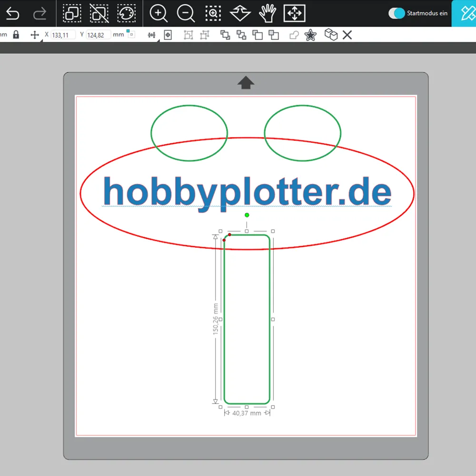Duplicate the selection with the cubes icon
The image size is (476, 476).
coord(331,35)
